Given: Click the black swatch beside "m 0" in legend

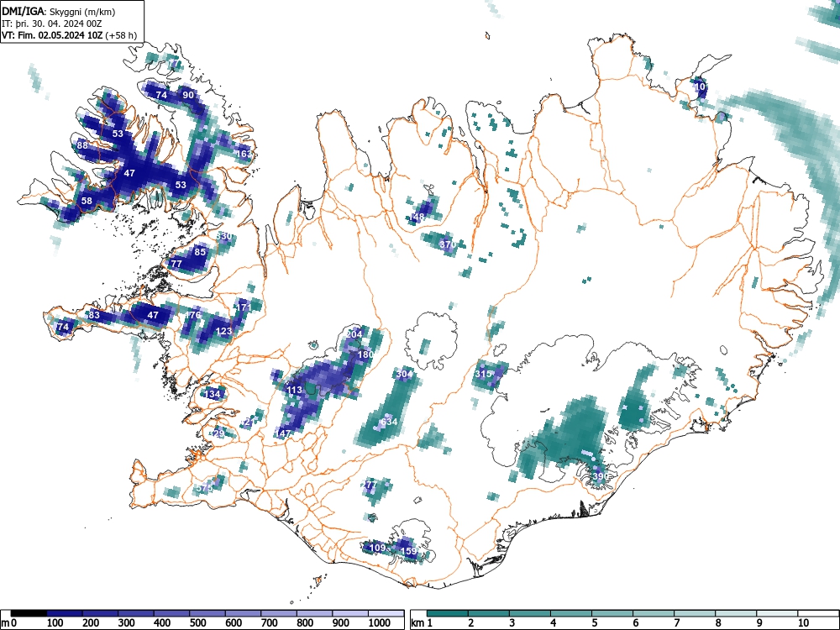Looking at the screenshot, I should [29, 613].
